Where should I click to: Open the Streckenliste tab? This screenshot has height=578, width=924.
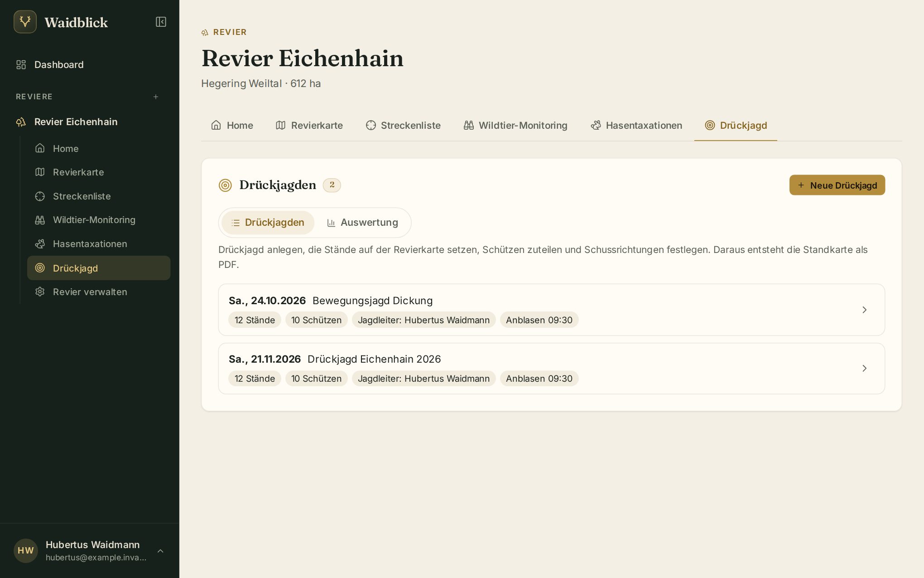403,126
